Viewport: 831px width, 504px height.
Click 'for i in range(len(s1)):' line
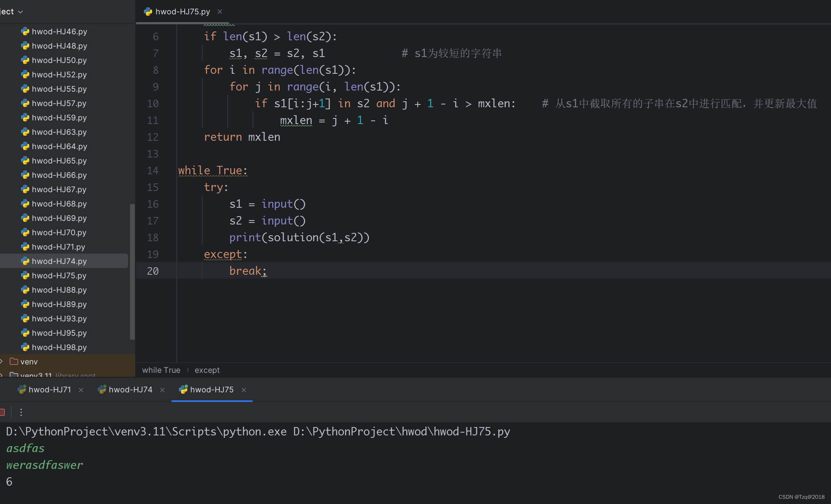[280, 70]
